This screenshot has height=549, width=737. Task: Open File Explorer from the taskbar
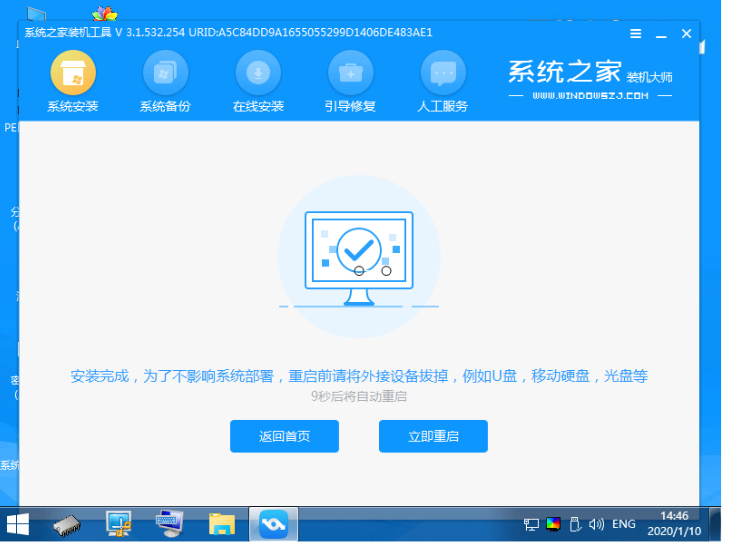click(x=221, y=523)
